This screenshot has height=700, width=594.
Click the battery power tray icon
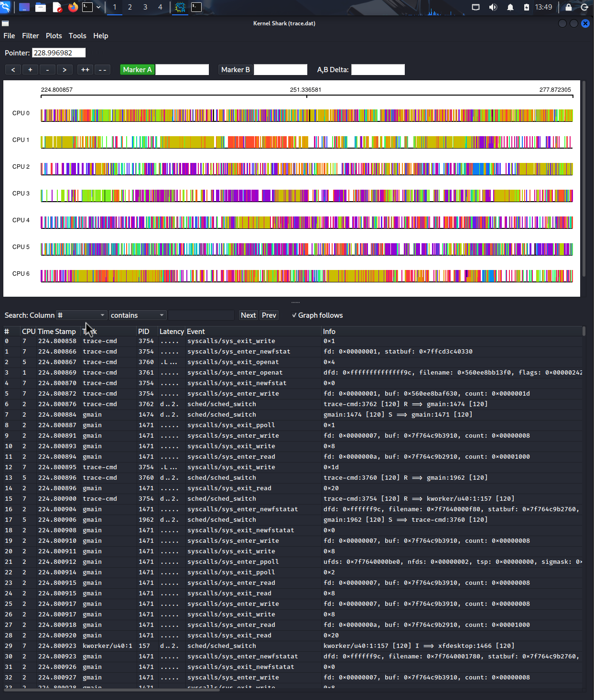pos(526,7)
